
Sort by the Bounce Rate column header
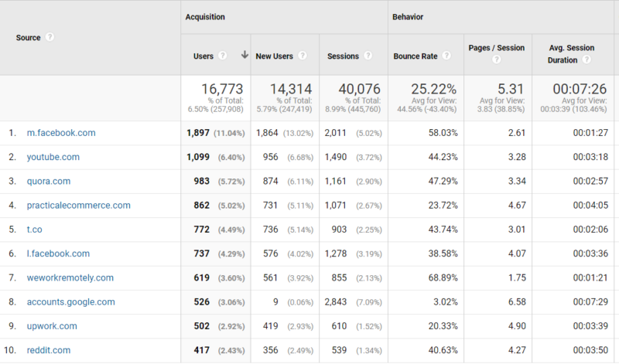pyautogui.click(x=416, y=56)
